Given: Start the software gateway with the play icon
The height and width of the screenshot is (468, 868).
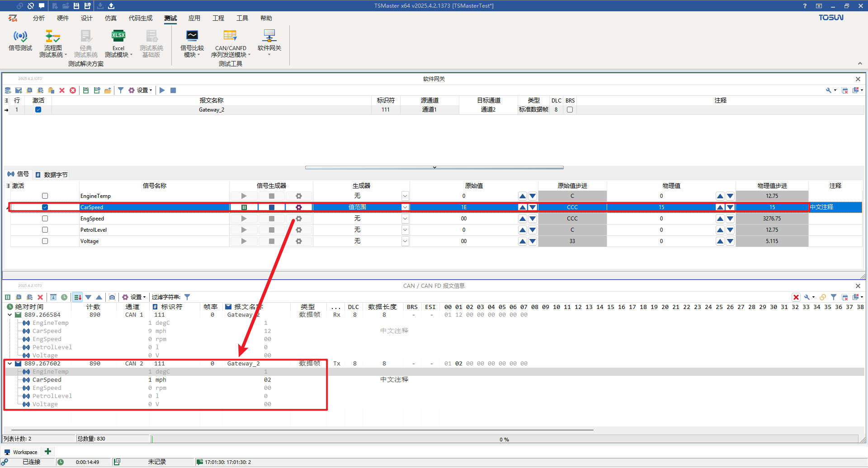Looking at the screenshot, I should click(x=162, y=90).
